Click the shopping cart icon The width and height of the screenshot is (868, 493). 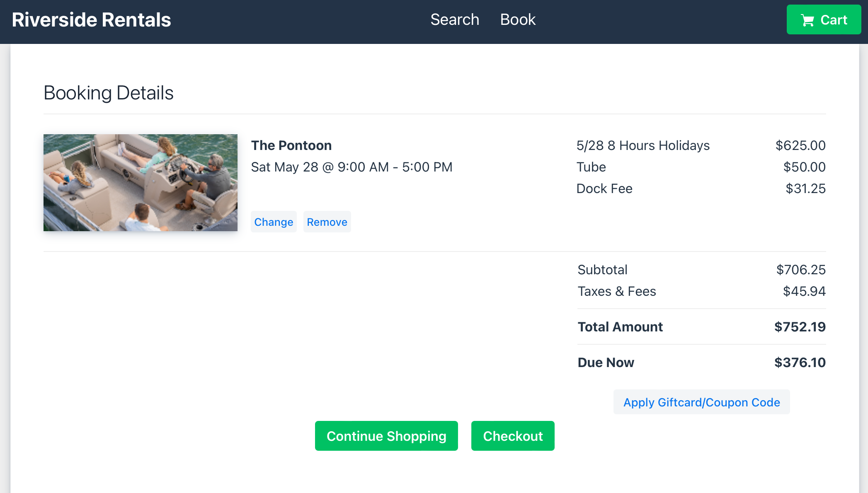(807, 20)
